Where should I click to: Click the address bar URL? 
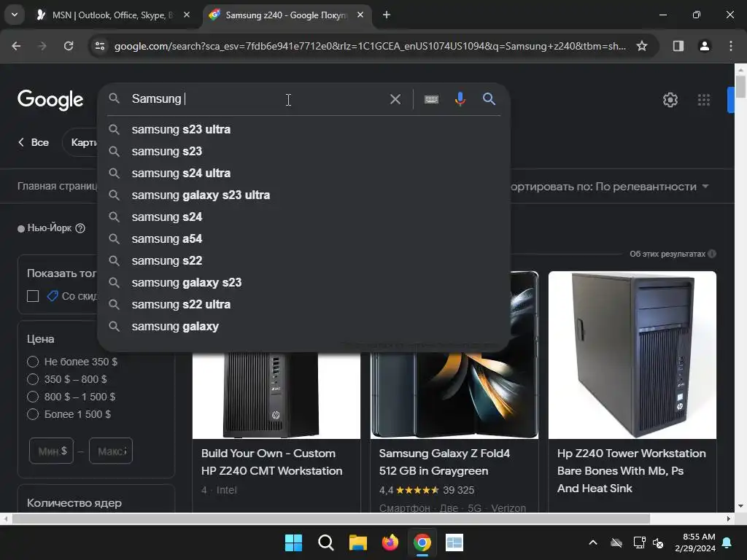[370, 46]
